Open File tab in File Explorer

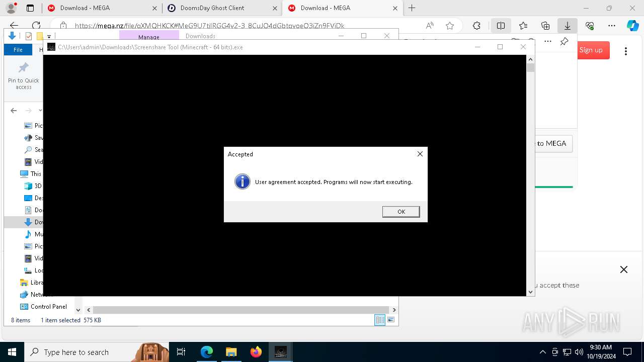(18, 50)
